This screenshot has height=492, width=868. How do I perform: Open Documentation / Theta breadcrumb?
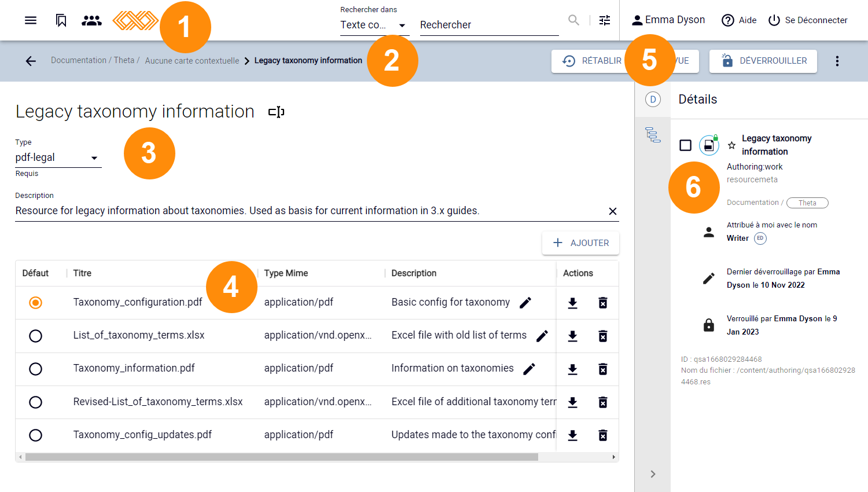(95, 60)
